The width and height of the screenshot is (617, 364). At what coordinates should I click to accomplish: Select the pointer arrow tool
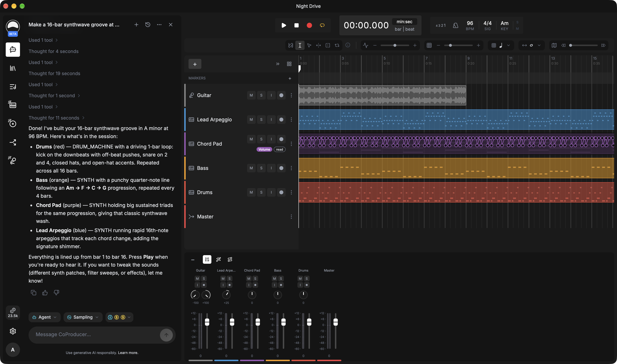(x=309, y=45)
